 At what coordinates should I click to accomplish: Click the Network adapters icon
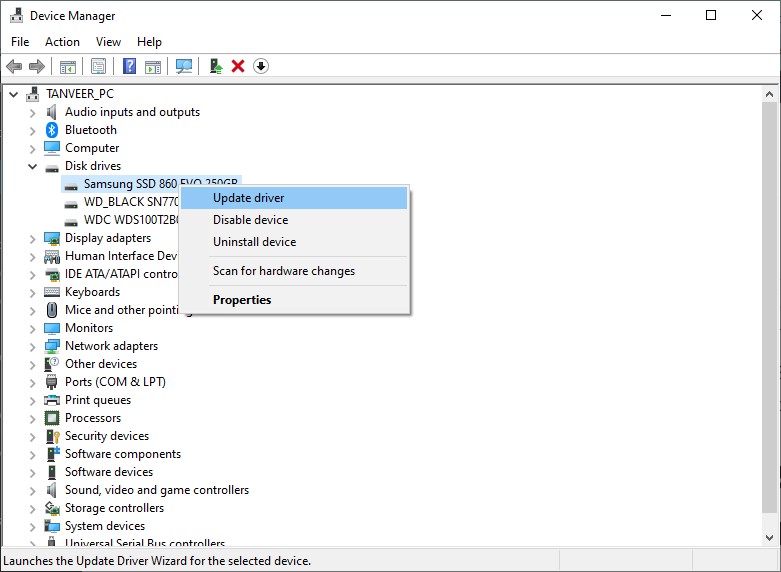(x=52, y=346)
